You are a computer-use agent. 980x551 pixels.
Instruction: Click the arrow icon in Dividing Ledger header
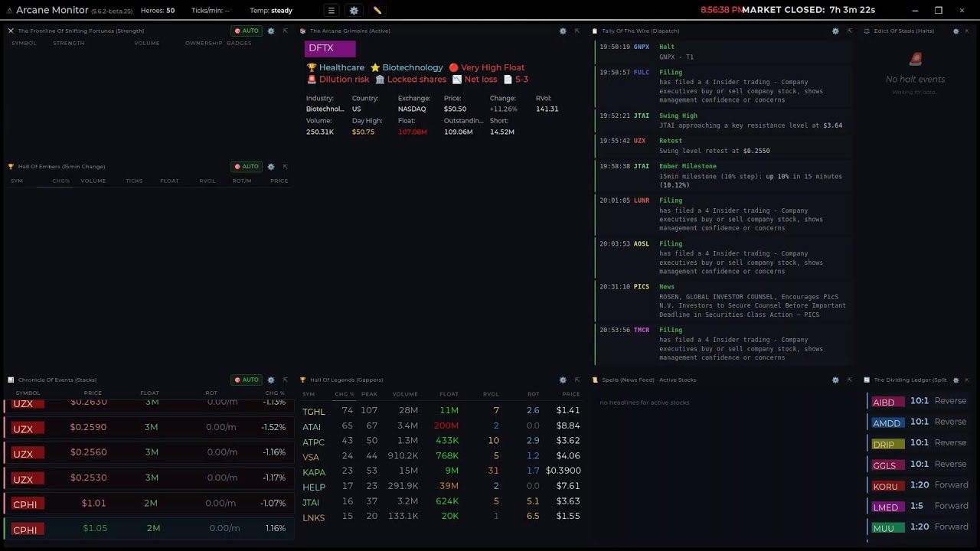coord(966,380)
